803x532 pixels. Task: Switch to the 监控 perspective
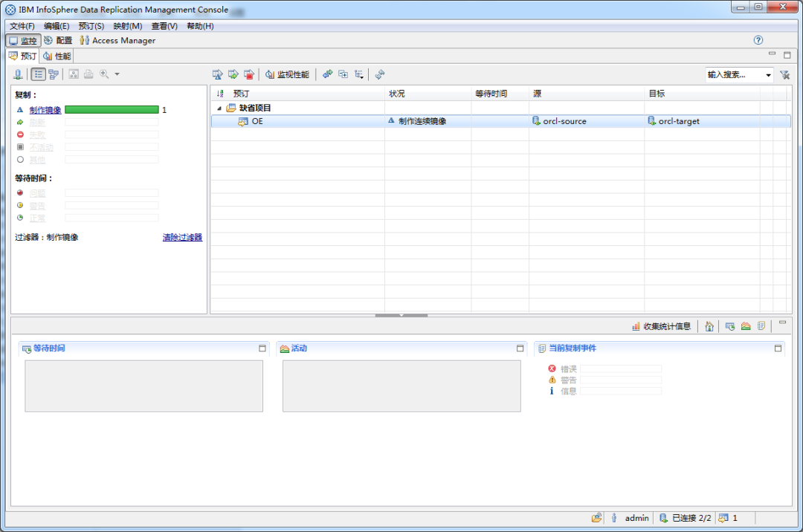coord(24,40)
